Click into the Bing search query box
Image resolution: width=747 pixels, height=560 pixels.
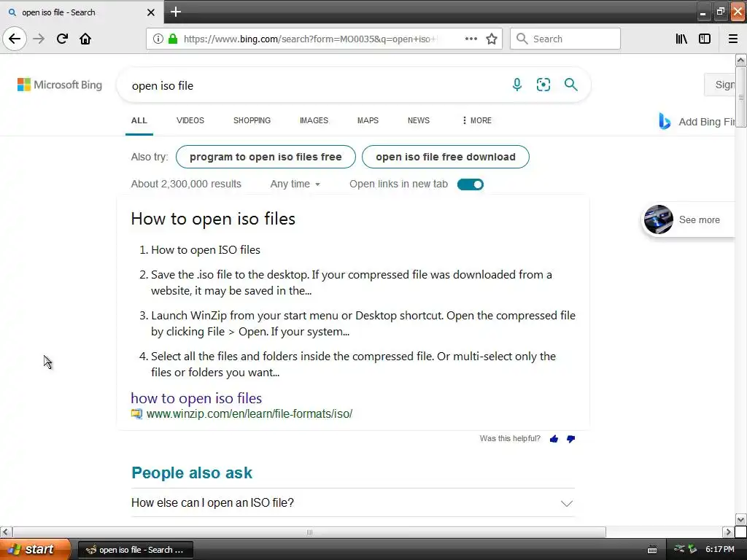314,86
